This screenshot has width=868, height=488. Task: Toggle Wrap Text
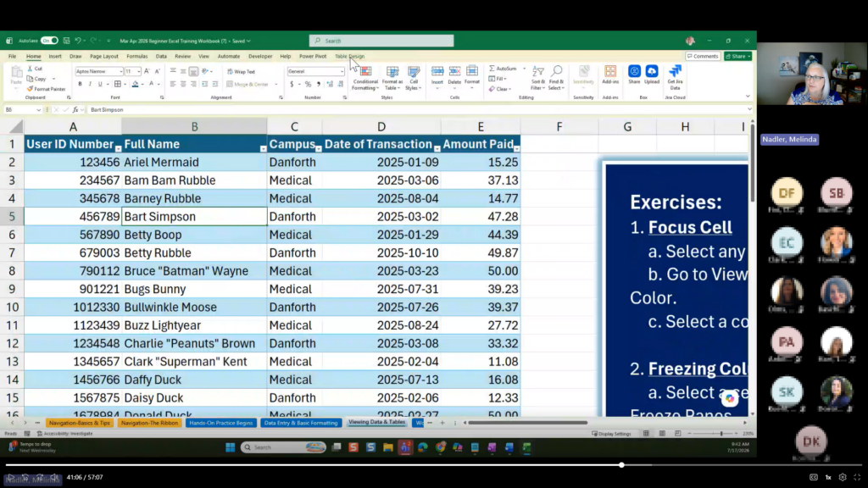pos(242,71)
